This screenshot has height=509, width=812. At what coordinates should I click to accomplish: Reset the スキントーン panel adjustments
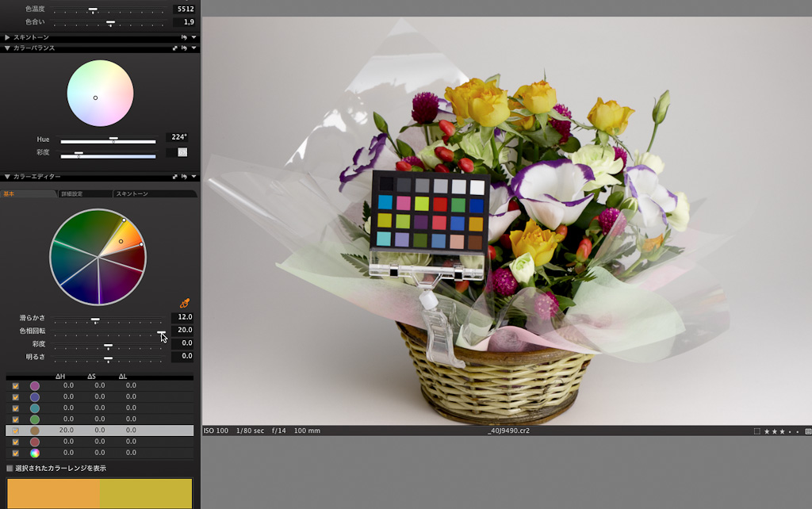click(185, 37)
